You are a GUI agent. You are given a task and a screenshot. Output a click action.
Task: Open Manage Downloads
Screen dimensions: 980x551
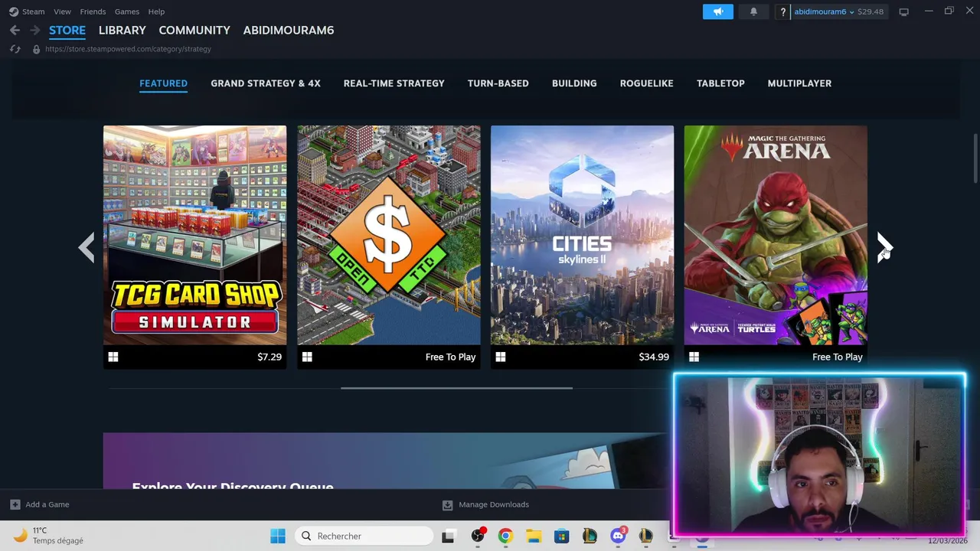pos(494,504)
